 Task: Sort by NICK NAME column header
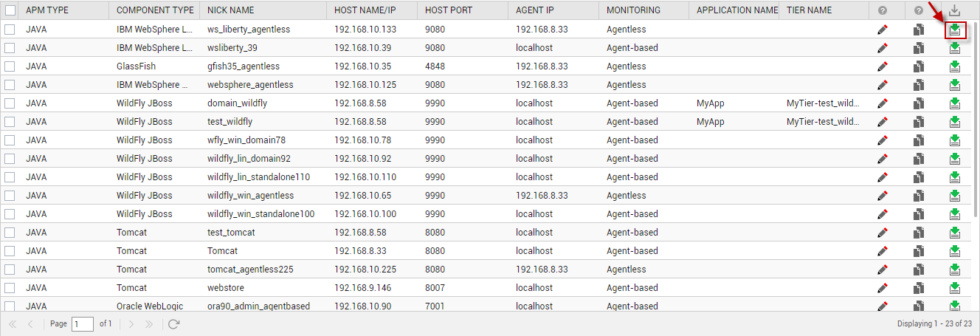231,10
